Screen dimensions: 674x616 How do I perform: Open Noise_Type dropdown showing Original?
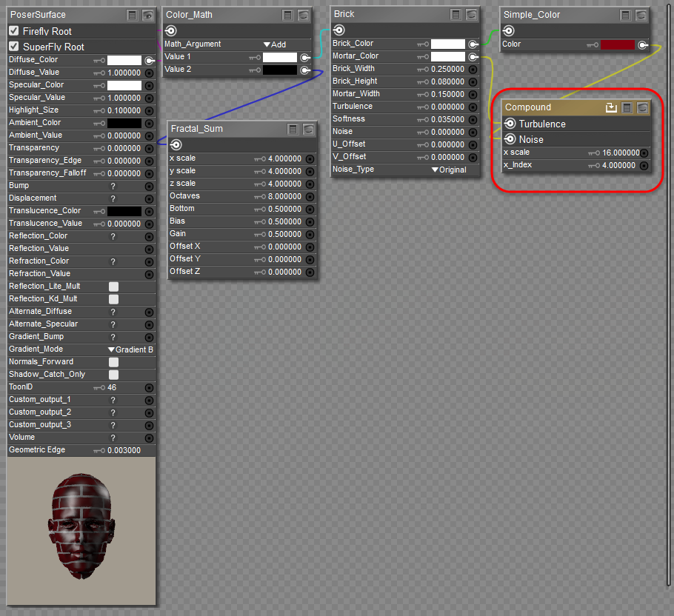tap(449, 170)
